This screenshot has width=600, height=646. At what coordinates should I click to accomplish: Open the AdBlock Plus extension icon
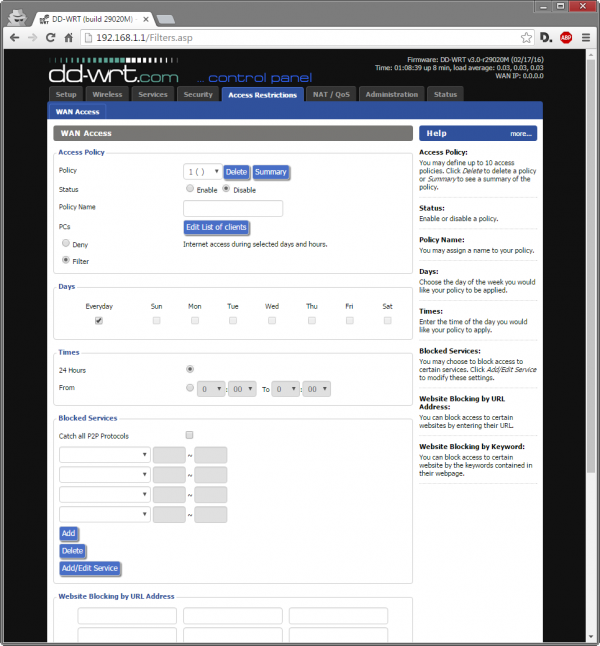(565, 38)
